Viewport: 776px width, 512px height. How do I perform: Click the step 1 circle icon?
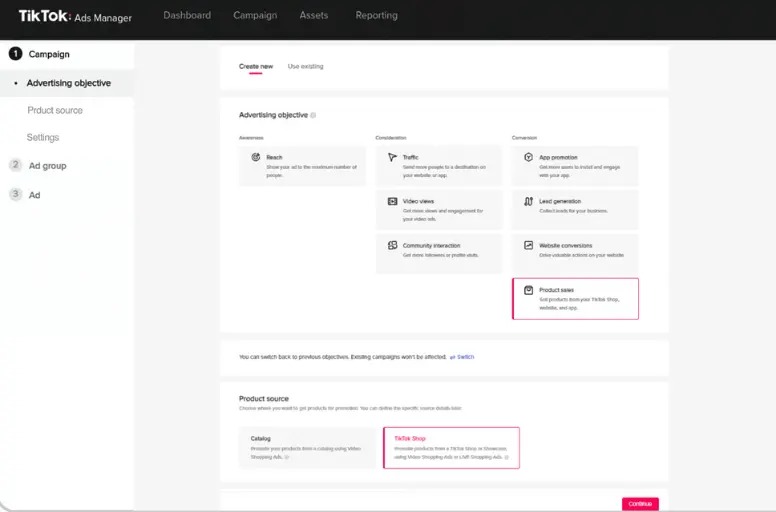(15, 53)
